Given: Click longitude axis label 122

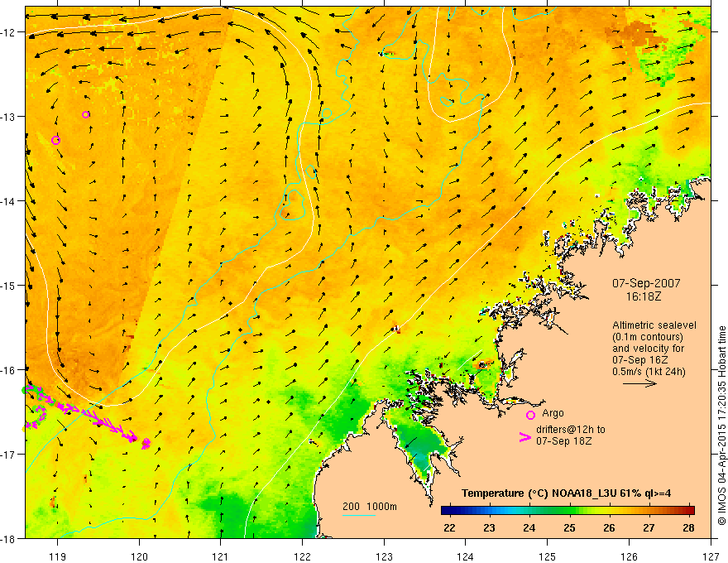Looking at the screenshot, I should pos(302,556).
